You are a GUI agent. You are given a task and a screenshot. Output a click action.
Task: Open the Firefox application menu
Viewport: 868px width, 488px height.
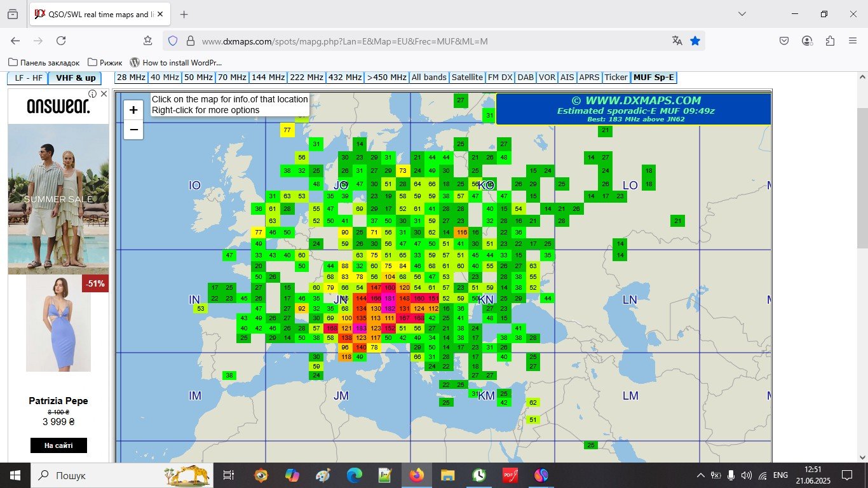(x=853, y=41)
